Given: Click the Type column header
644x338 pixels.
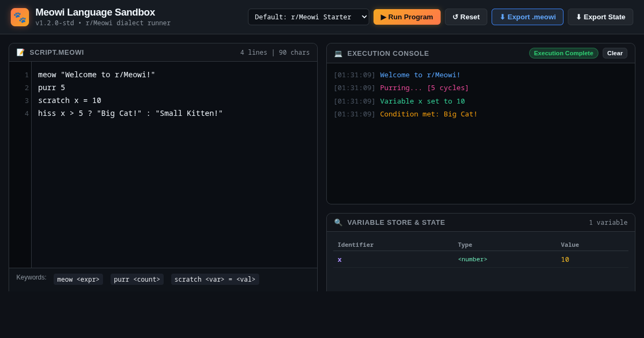Looking at the screenshot, I should click(465, 245).
